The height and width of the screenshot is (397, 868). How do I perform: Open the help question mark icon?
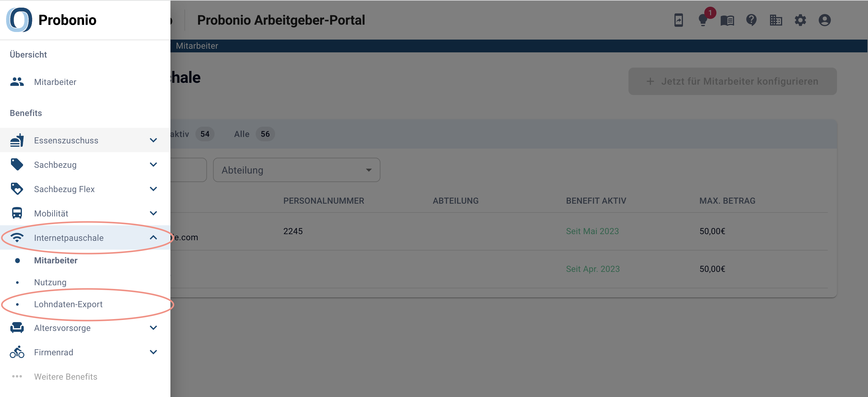tap(751, 20)
